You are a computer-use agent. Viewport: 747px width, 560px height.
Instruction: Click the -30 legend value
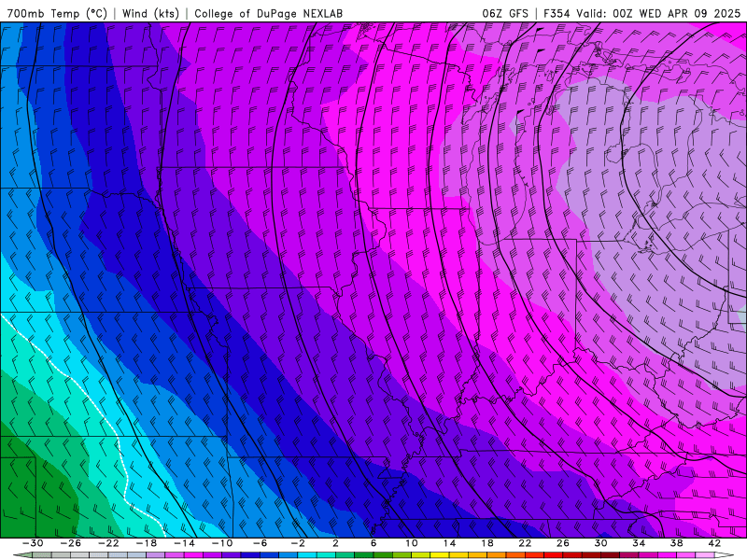[x=33, y=543]
